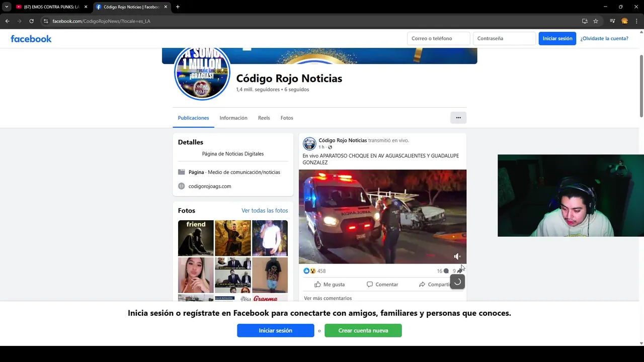Click the post author avatar
This screenshot has height=362, width=644.
coord(309,144)
